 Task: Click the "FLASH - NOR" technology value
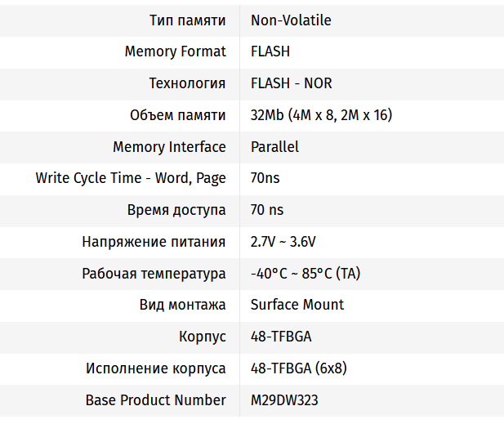(x=291, y=83)
